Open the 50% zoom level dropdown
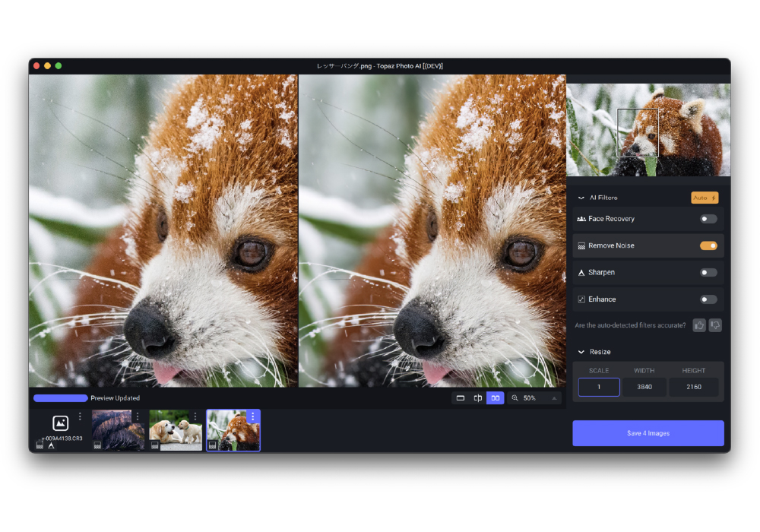 [554, 398]
